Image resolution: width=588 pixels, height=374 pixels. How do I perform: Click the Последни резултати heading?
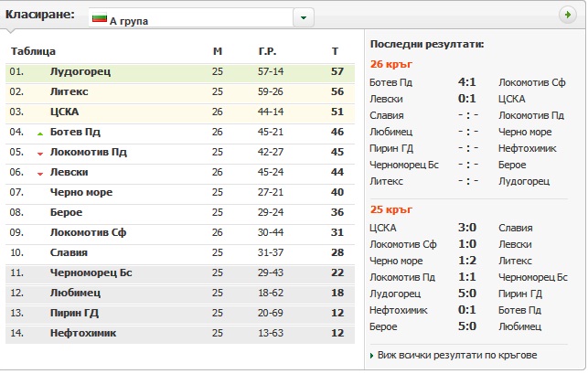click(x=427, y=44)
